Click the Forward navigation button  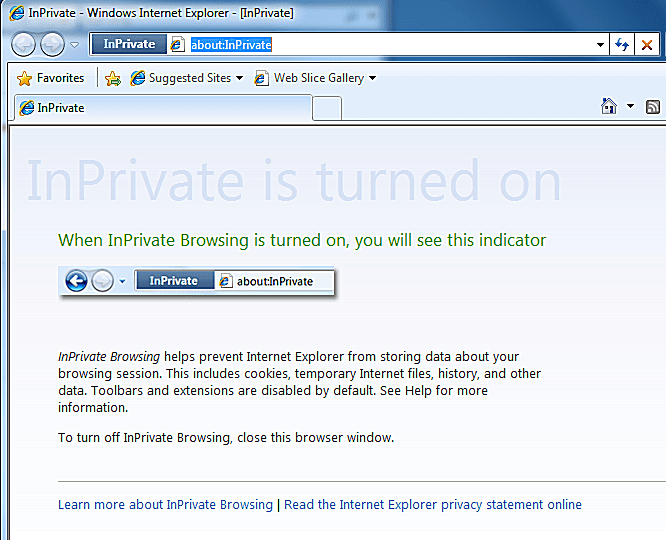pos(52,44)
